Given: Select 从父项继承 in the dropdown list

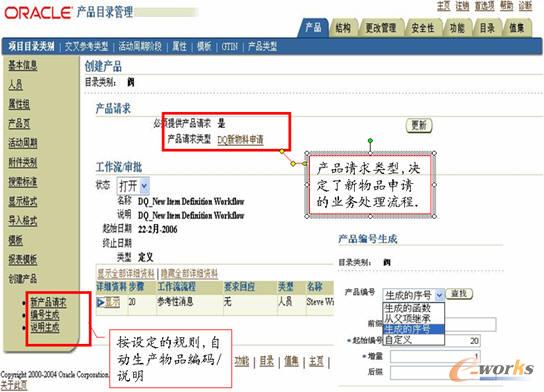Looking at the screenshot, I should [407, 318].
